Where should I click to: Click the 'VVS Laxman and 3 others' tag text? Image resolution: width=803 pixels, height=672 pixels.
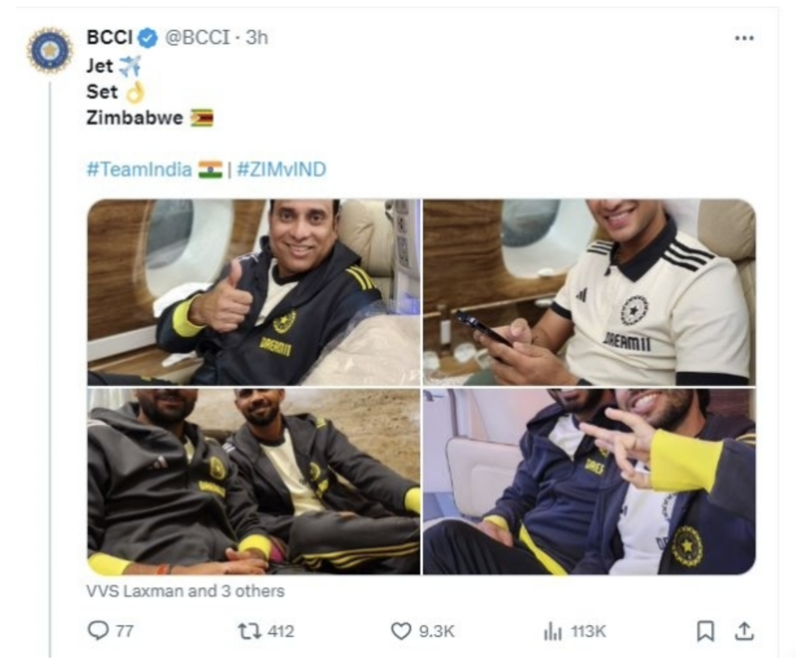click(185, 591)
